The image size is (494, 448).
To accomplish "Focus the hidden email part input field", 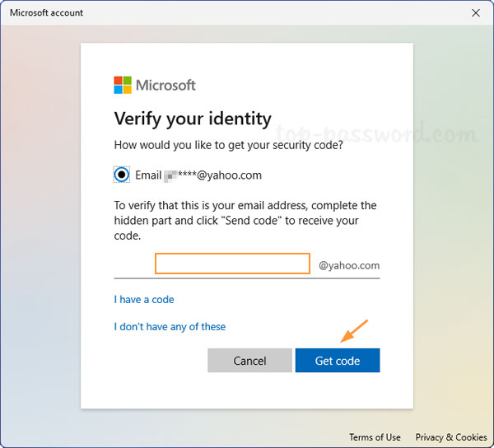I will pyautogui.click(x=232, y=264).
